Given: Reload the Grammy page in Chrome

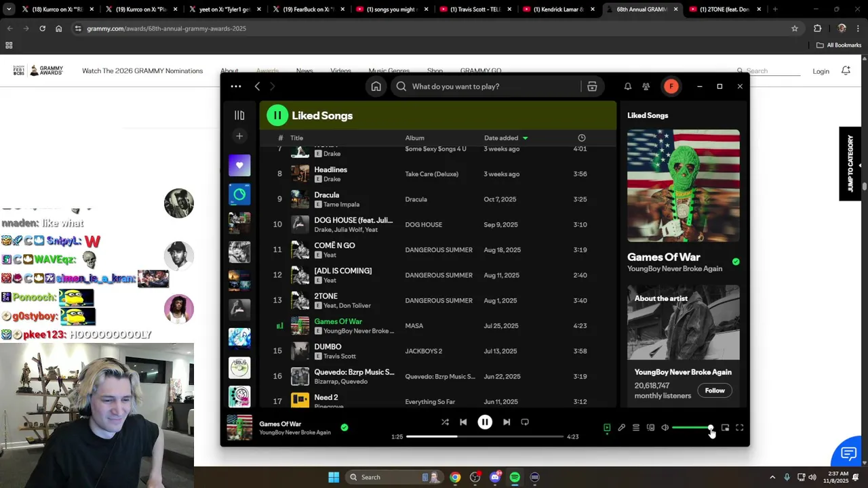Looking at the screenshot, I should click(x=42, y=28).
